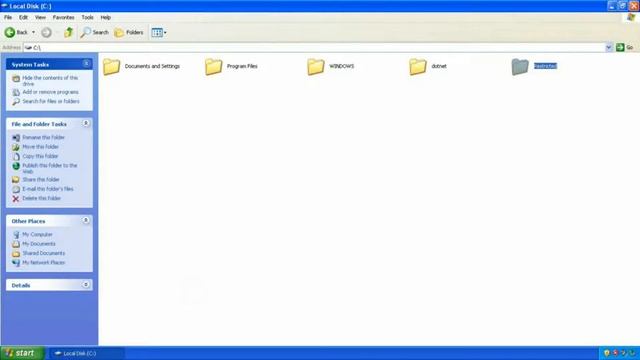The height and width of the screenshot is (360, 640).
Task: Click the highlighted folder name label
Action: (x=545, y=66)
